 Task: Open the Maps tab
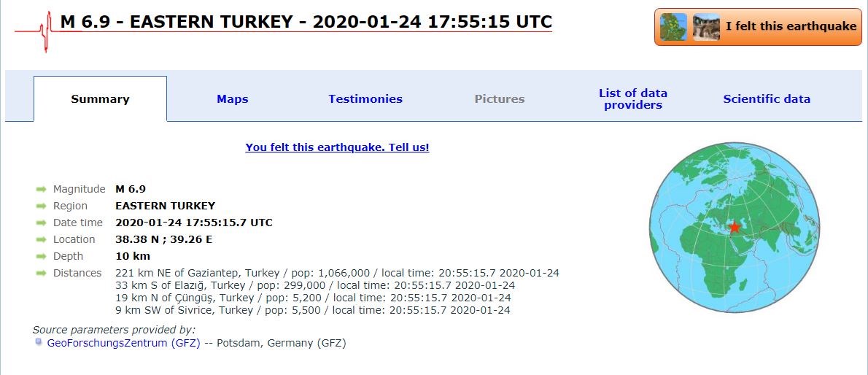pyautogui.click(x=233, y=99)
